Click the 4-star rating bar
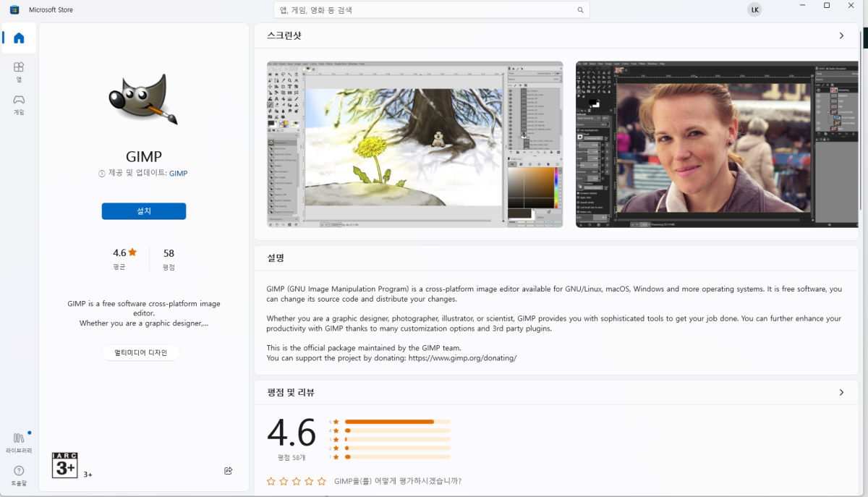This screenshot has height=497, width=868. [x=397, y=430]
